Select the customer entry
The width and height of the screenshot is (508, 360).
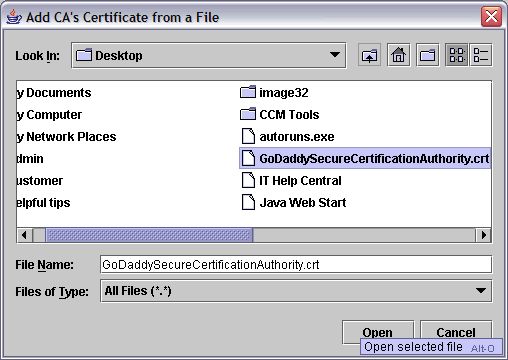pyautogui.click(x=40, y=180)
